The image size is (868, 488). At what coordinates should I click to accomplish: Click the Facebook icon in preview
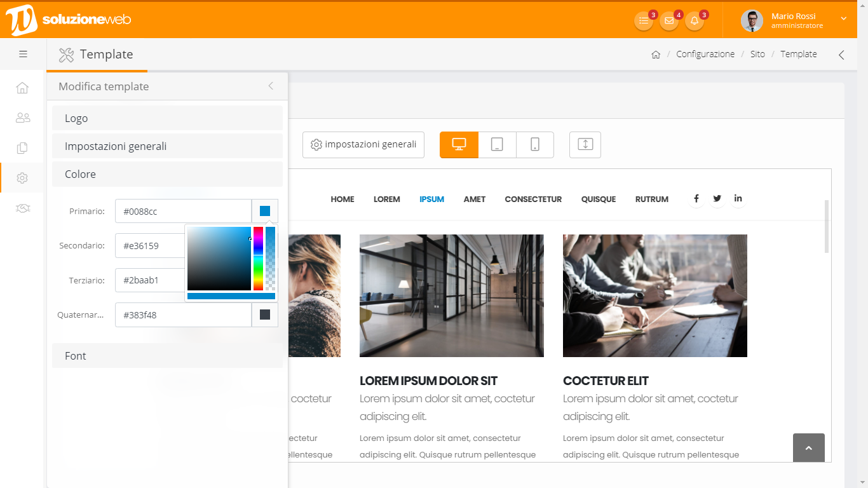coord(696,199)
